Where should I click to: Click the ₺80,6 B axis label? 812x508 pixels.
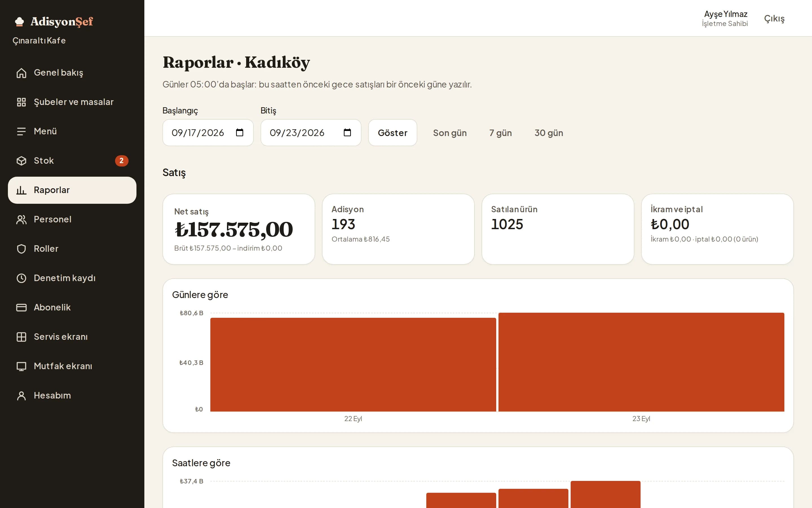tap(191, 313)
